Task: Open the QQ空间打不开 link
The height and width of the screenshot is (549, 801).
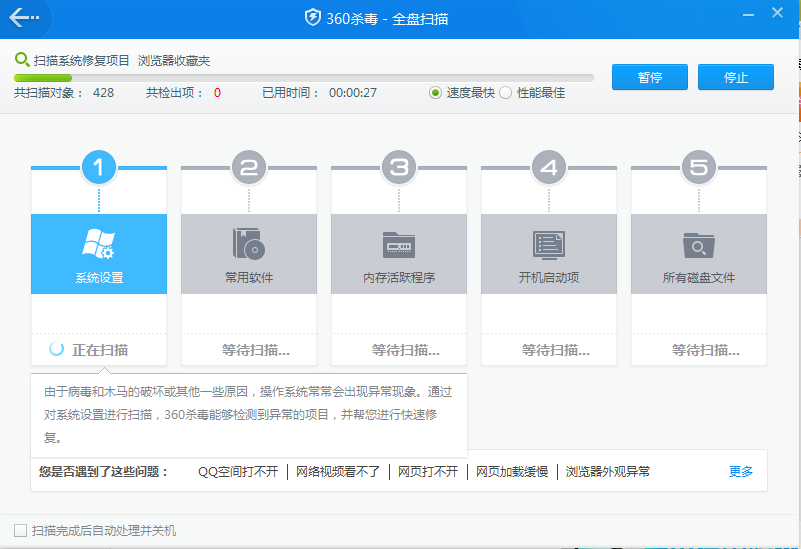Action: point(237,471)
